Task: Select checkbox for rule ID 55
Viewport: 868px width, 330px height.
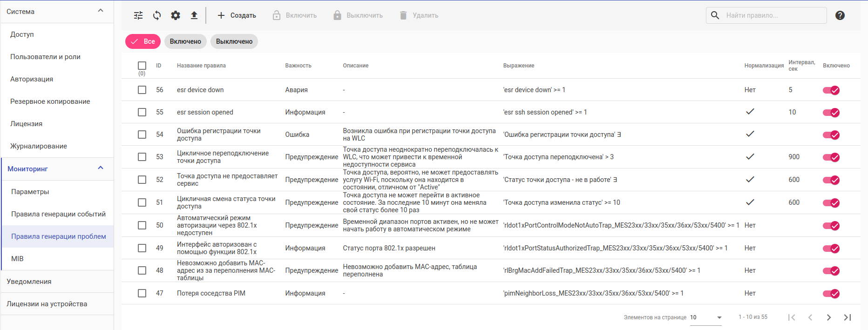Action: 142,112
